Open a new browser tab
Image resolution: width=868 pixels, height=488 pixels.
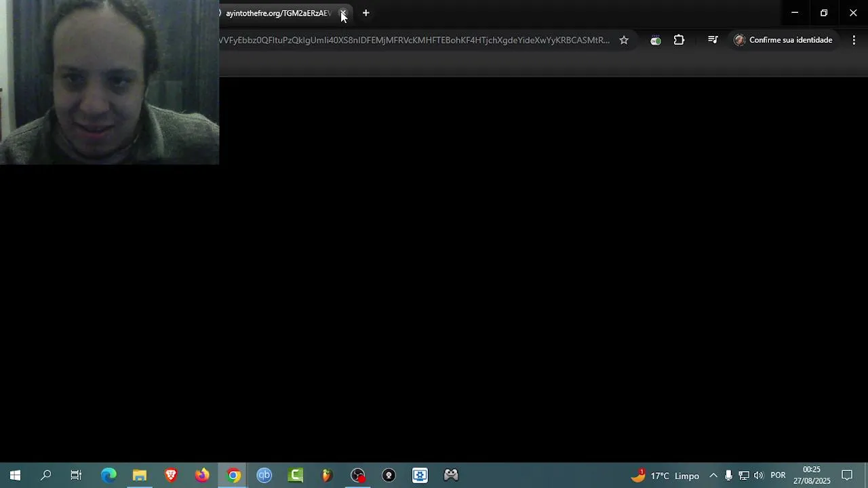[366, 13]
